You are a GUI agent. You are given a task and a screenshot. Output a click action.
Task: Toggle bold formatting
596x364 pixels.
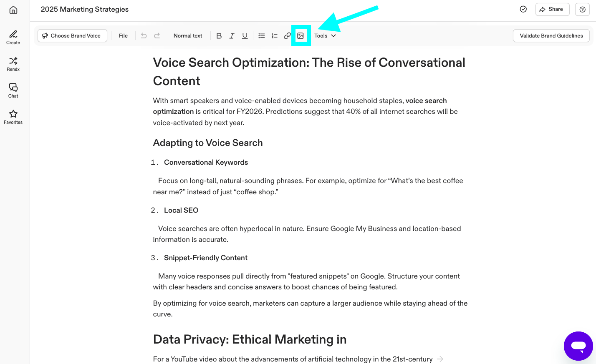coord(219,36)
